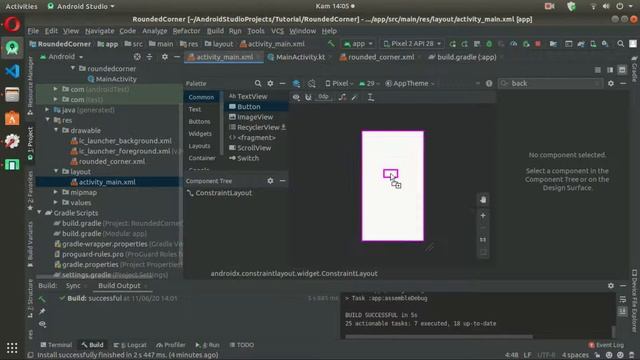The image size is (640, 360).
Task: Open the Android project view dropdown
Action: pos(62,57)
